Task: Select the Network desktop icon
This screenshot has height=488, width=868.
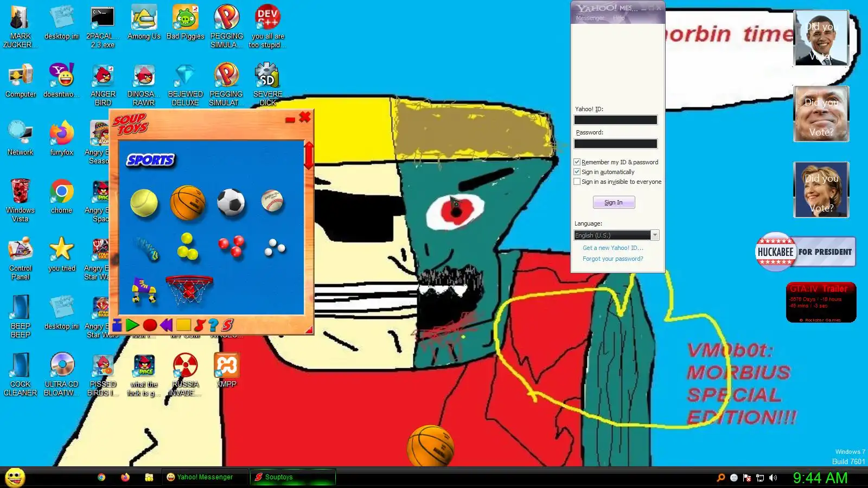Action: click(x=21, y=139)
